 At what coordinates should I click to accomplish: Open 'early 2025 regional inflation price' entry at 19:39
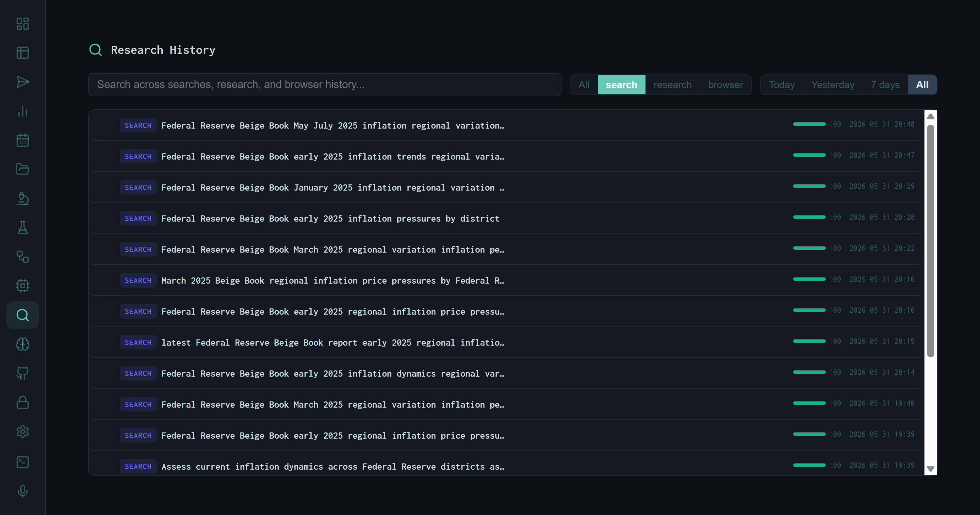pos(506,435)
